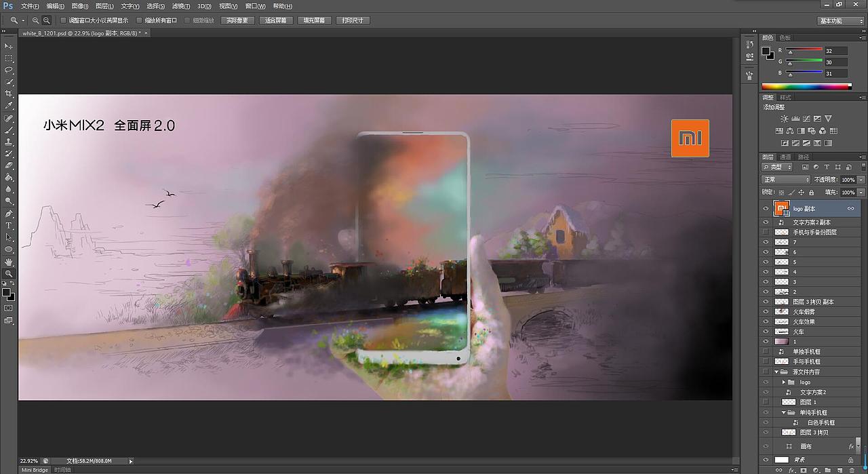The image size is (868, 474).
Task: Switch to the '样式' panel tab
Action: (x=785, y=98)
